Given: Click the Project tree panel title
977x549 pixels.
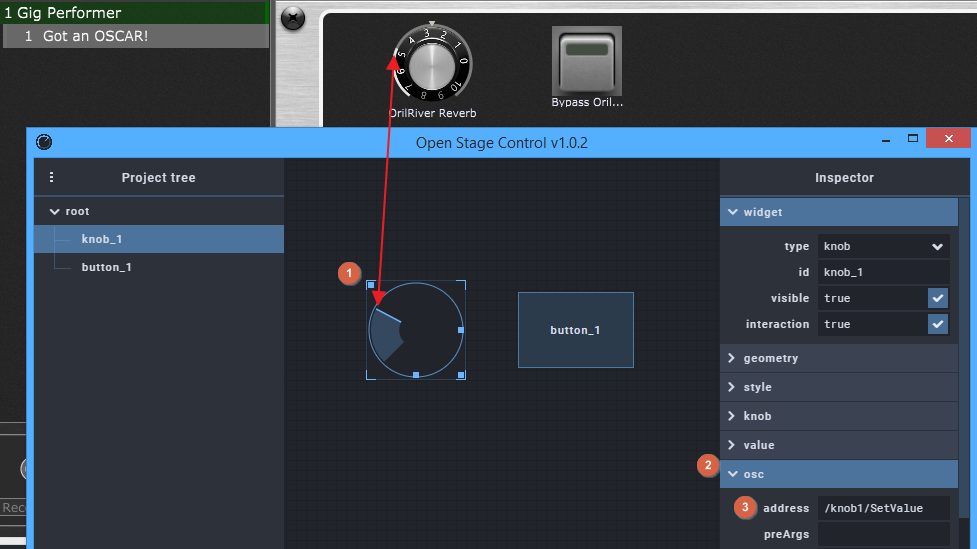Looking at the screenshot, I should click(x=158, y=178).
